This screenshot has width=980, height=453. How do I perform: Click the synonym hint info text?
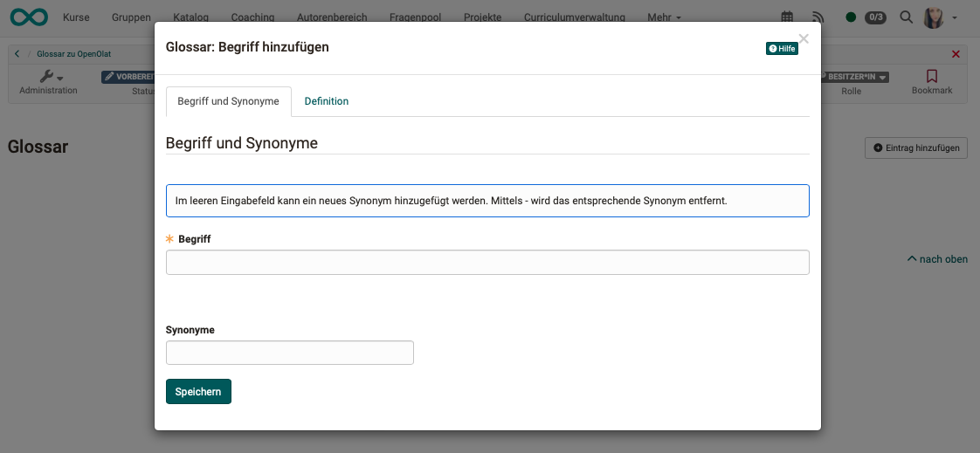coord(452,202)
